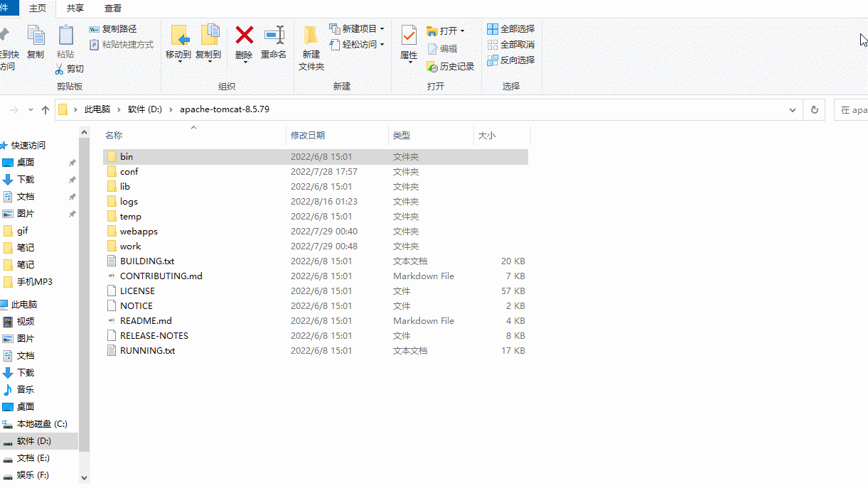Select the conf folder
Viewport: 868px width, 488px height.
pyautogui.click(x=316, y=171)
